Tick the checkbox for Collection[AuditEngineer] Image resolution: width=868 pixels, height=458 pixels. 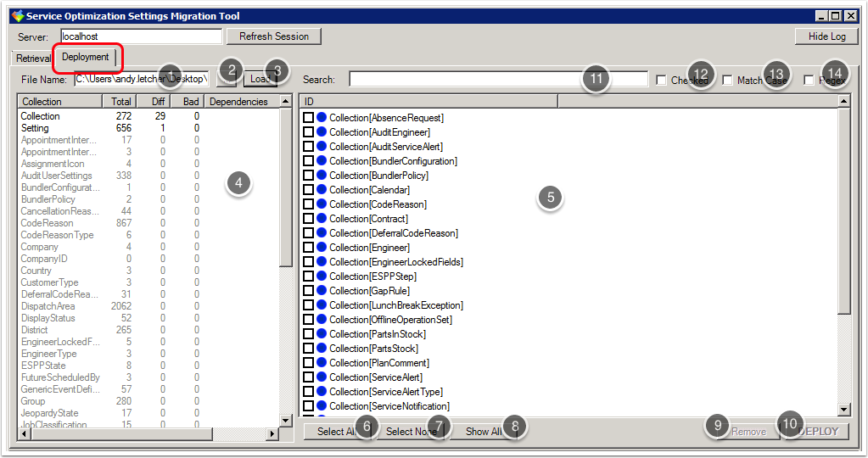click(x=308, y=132)
